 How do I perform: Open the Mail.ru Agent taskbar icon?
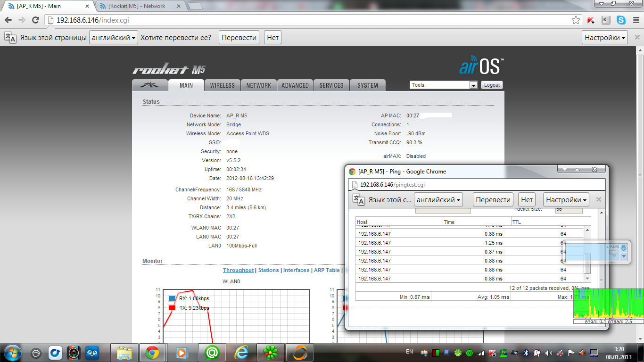click(x=212, y=353)
